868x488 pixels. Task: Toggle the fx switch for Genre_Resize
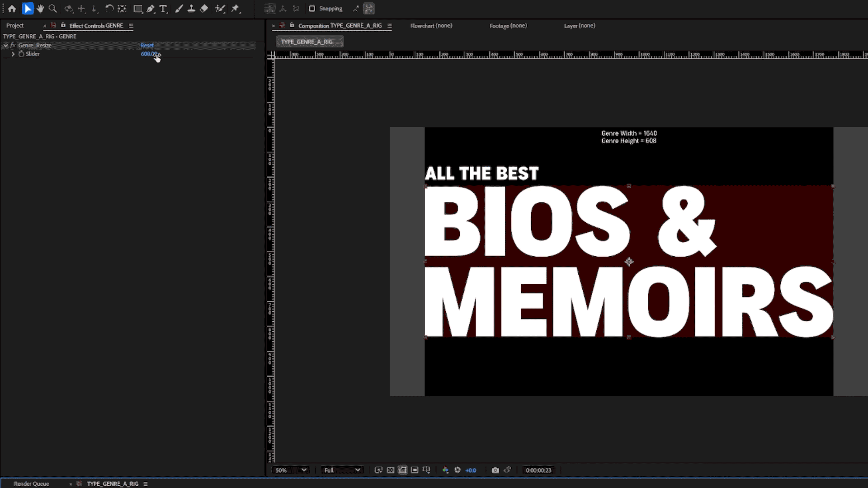(13, 45)
